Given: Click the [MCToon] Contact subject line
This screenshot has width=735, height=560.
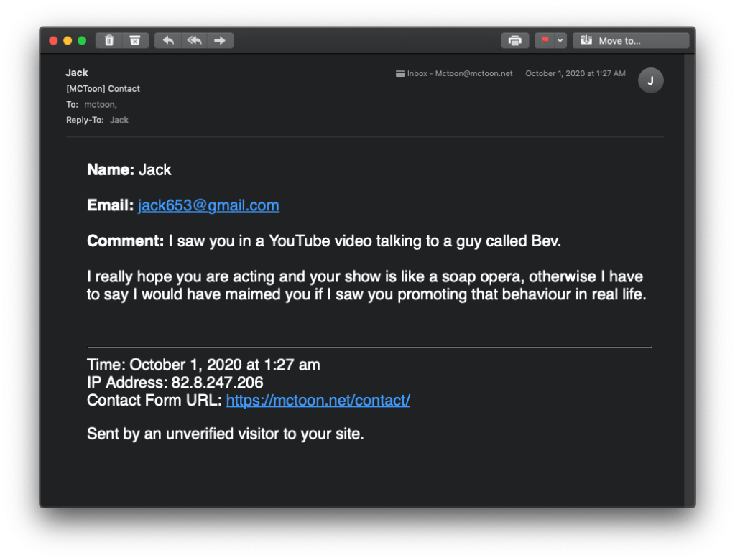Looking at the screenshot, I should pyautogui.click(x=103, y=89).
